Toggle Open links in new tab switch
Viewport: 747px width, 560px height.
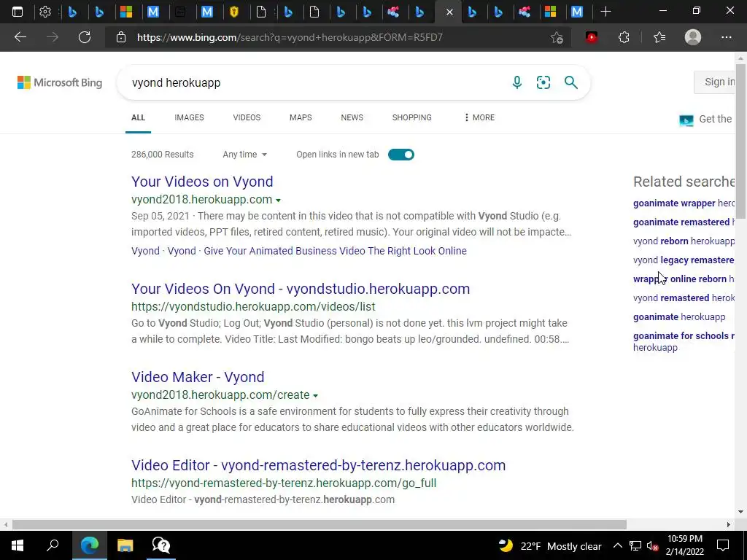tap(401, 155)
